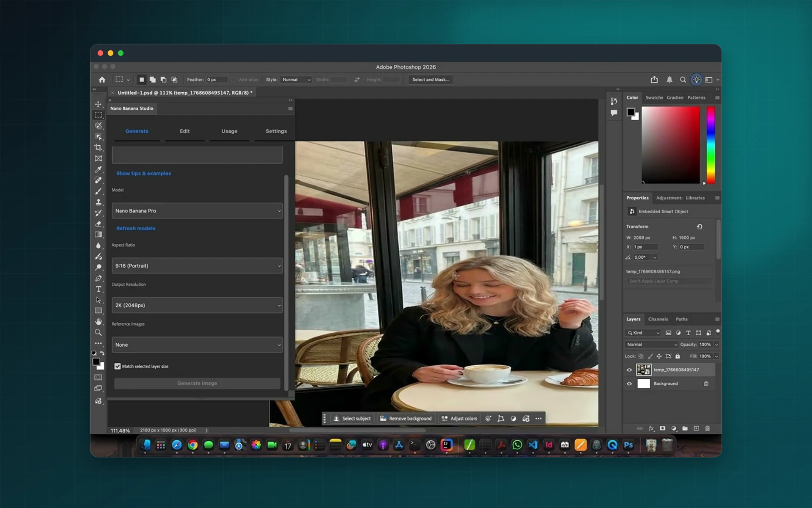Click the Select and Mask button
The height and width of the screenshot is (508, 812).
pos(431,80)
